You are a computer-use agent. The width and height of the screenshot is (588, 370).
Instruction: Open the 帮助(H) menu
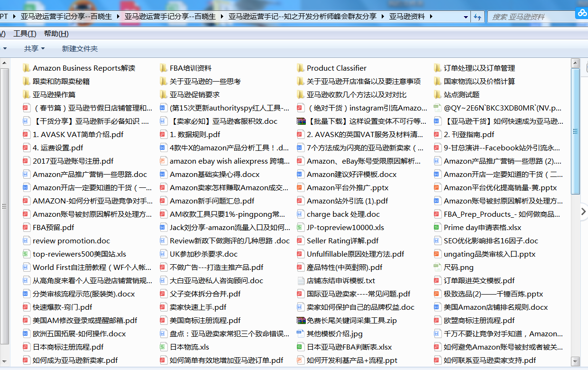tap(56, 33)
